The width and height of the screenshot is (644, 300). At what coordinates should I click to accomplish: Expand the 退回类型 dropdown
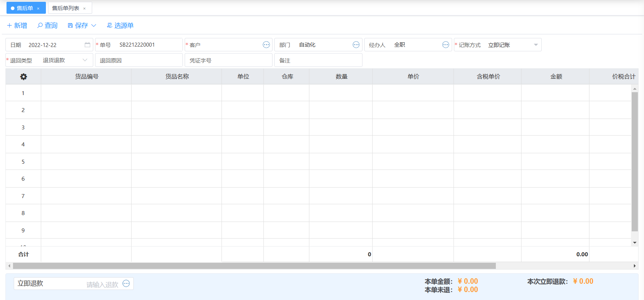coord(85,60)
